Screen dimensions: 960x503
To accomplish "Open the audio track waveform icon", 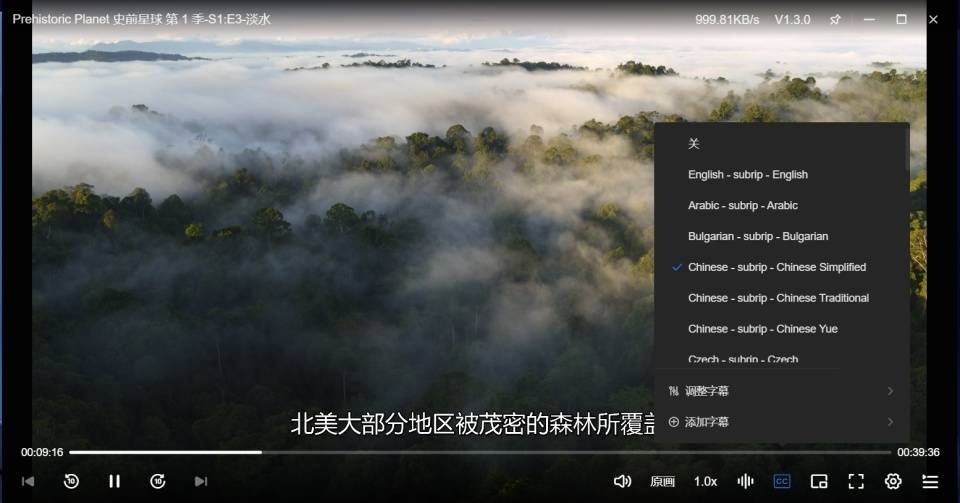I will 745,481.
